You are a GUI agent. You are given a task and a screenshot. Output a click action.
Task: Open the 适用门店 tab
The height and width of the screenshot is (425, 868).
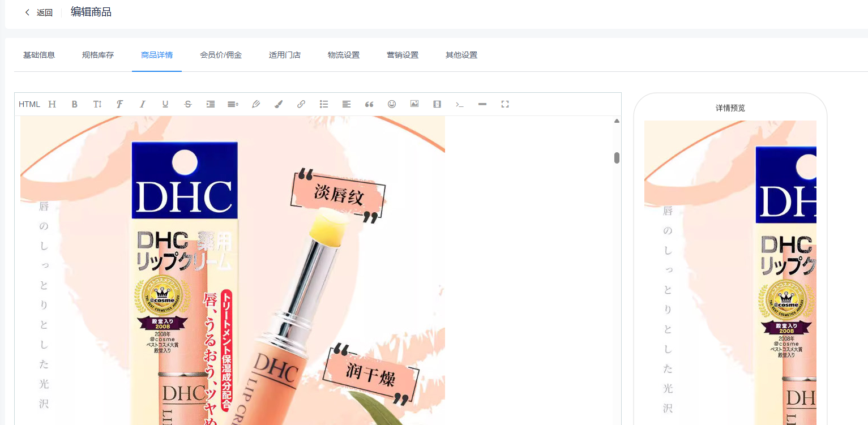[285, 55]
